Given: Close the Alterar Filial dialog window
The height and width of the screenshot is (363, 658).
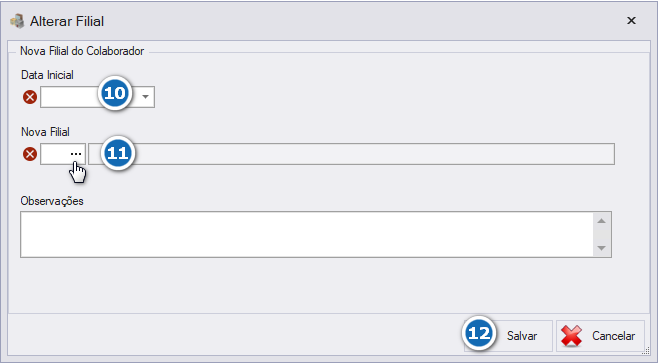Looking at the screenshot, I should pos(631,21).
